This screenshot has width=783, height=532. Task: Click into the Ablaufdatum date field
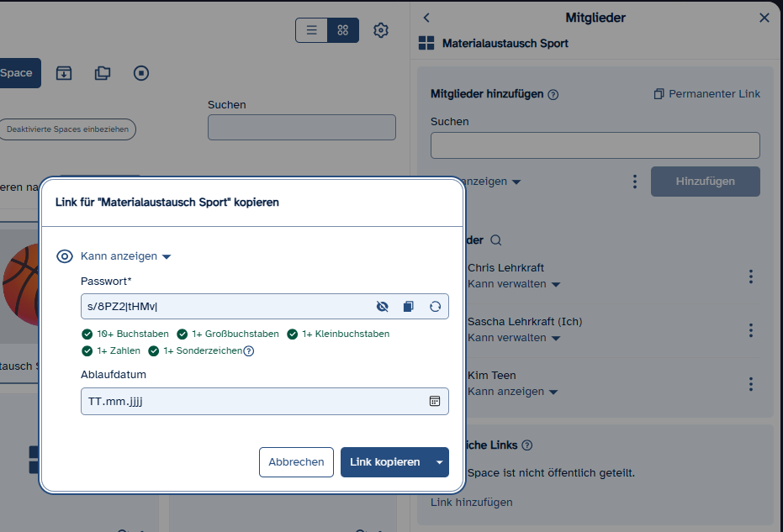point(252,401)
